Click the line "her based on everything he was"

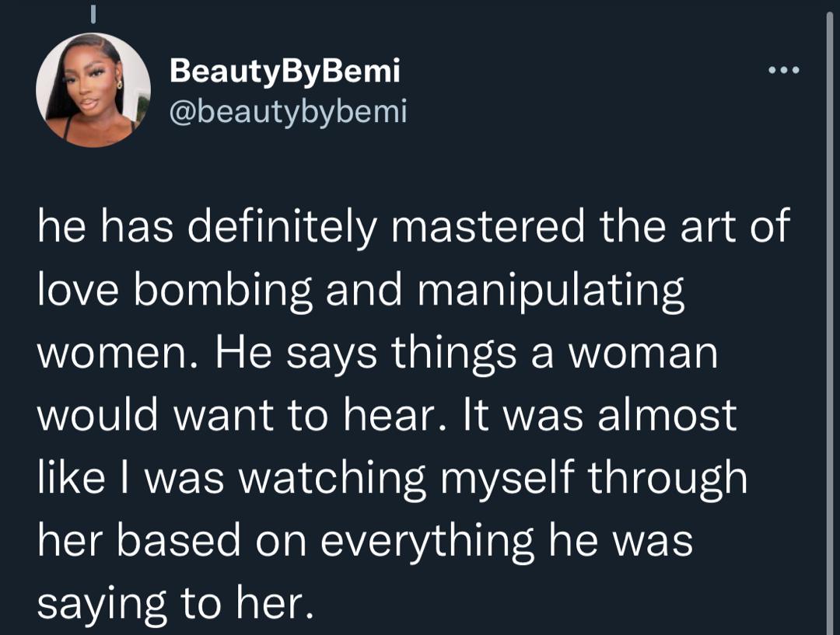pos(364,540)
